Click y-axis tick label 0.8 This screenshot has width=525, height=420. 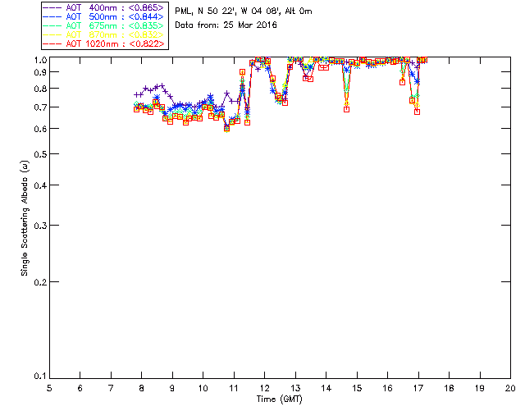40,89
